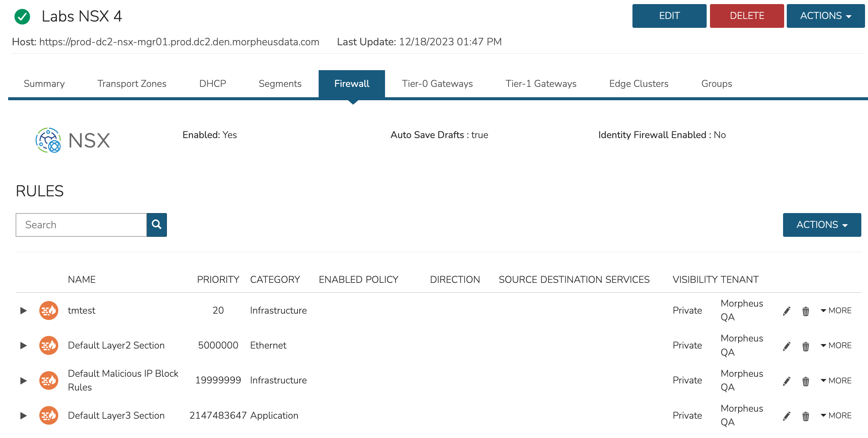Switch to the Segments tab

280,84
